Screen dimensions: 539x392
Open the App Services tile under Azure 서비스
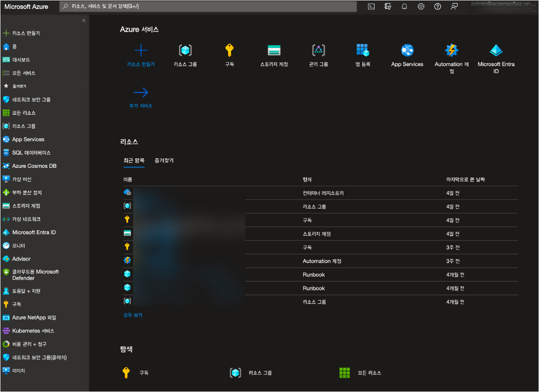click(407, 55)
